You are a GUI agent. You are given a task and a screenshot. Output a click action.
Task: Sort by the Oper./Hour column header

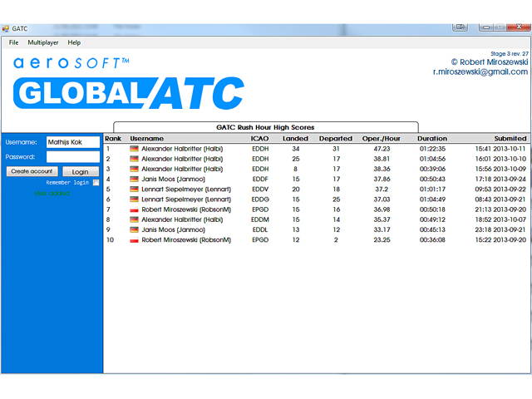pyautogui.click(x=381, y=139)
